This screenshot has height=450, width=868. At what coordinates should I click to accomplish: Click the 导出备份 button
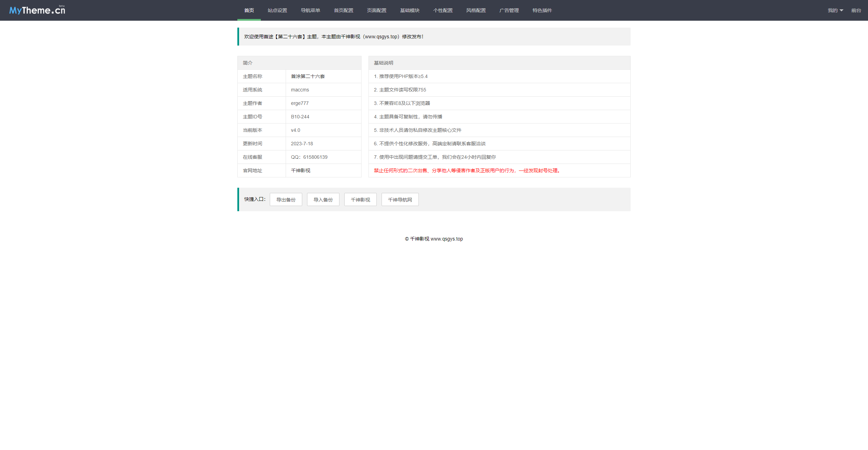pyautogui.click(x=286, y=200)
